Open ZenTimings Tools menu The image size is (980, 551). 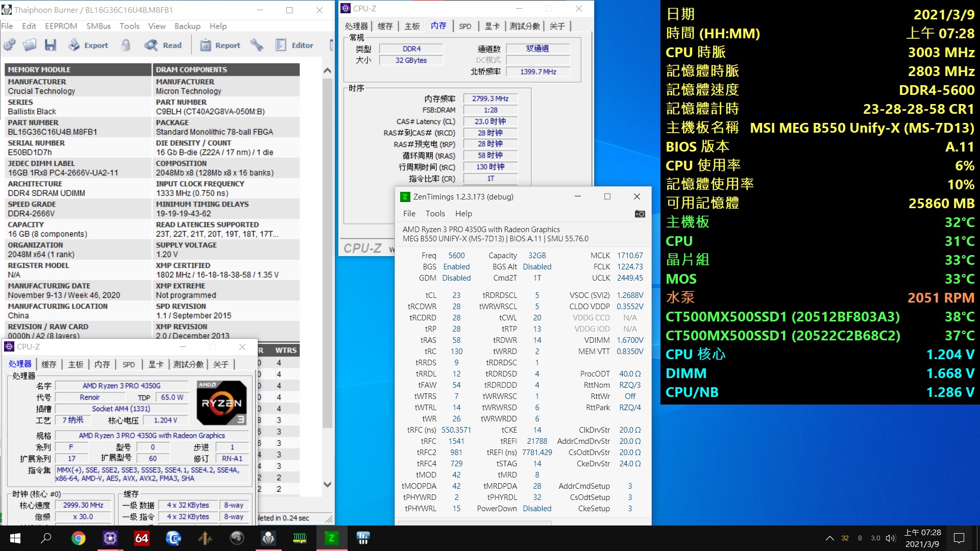click(x=435, y=213)
